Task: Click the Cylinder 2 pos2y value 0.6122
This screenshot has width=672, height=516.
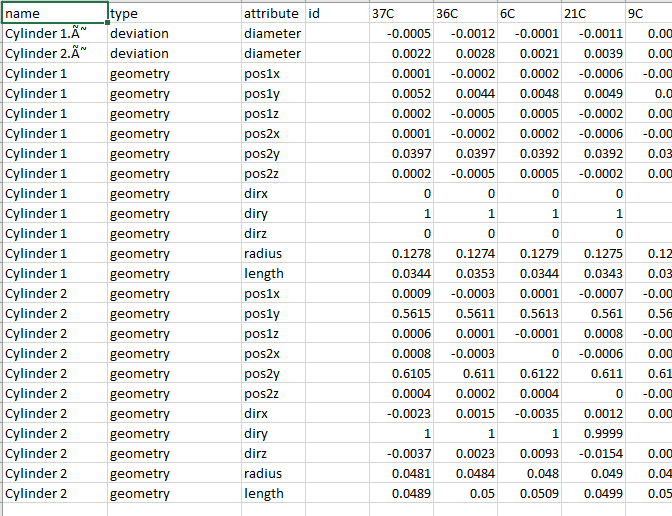Action: [528, 373]
